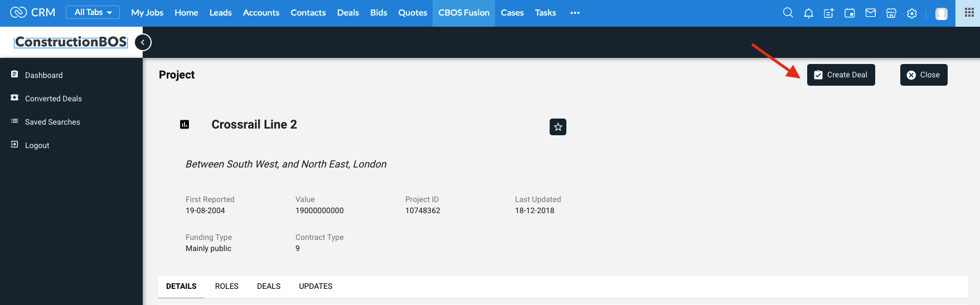Screen dimensions: 980x305
Task: Click the Converted Deals ticket icon
Action: (x=14, y=97)
